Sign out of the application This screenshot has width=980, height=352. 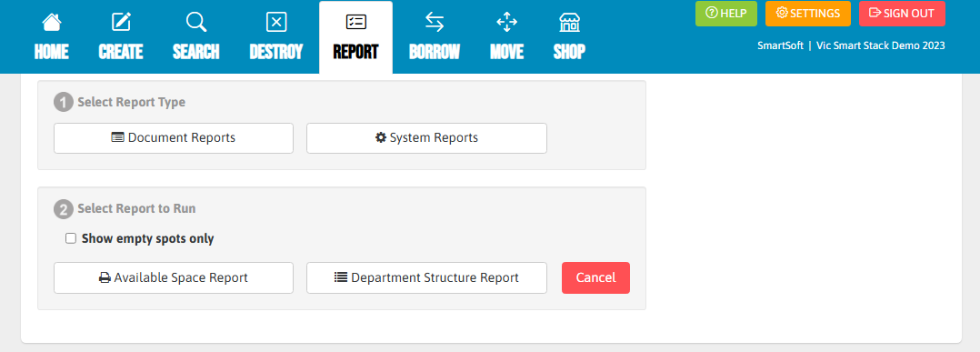(x=902, y=13)
